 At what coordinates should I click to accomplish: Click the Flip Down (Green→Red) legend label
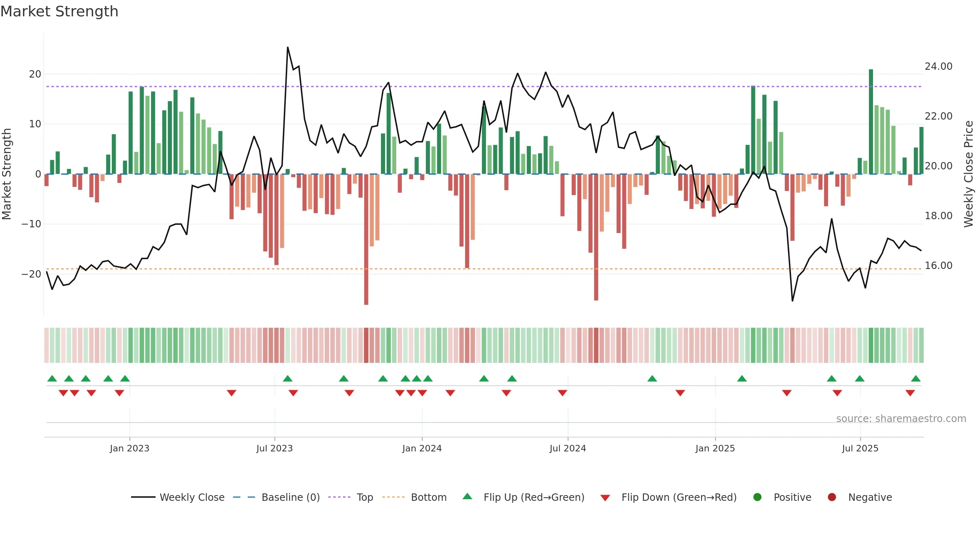(x=679, y=498)
